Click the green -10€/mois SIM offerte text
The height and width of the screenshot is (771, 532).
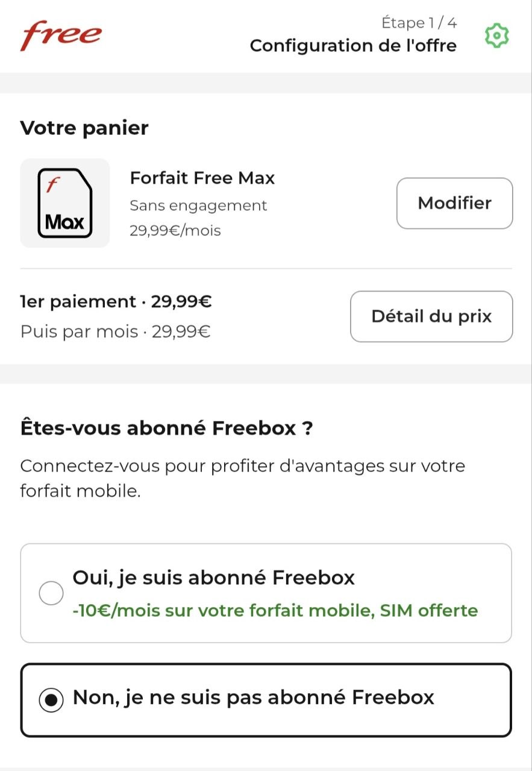point(275,610)
